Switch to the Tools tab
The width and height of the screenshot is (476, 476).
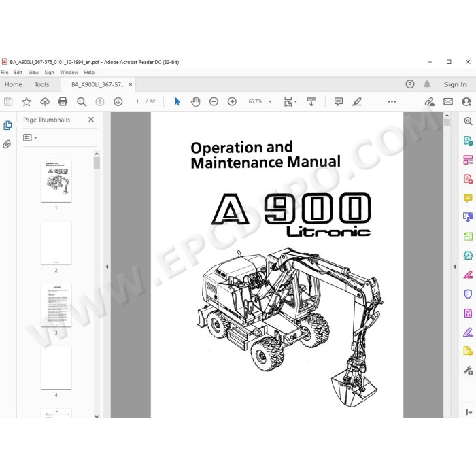[x=41, y=84]
